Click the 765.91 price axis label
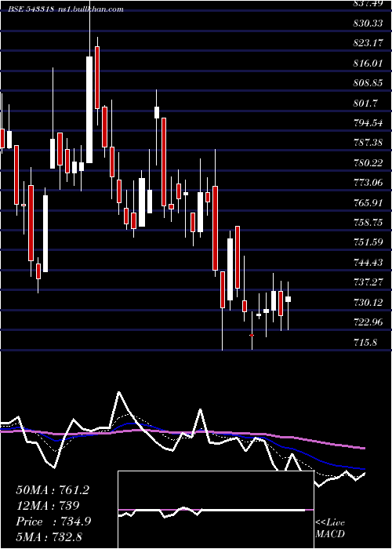The width and height of the screenshot is (392, 549). click(366, 202)
